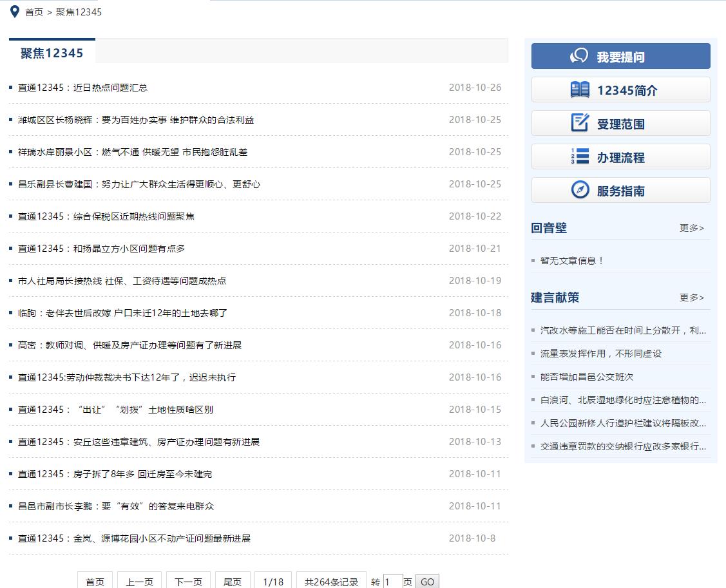This screenshot has width=726, height=588.
Task: Click the compass icon for 服务指南
Action: coord(580,190)
